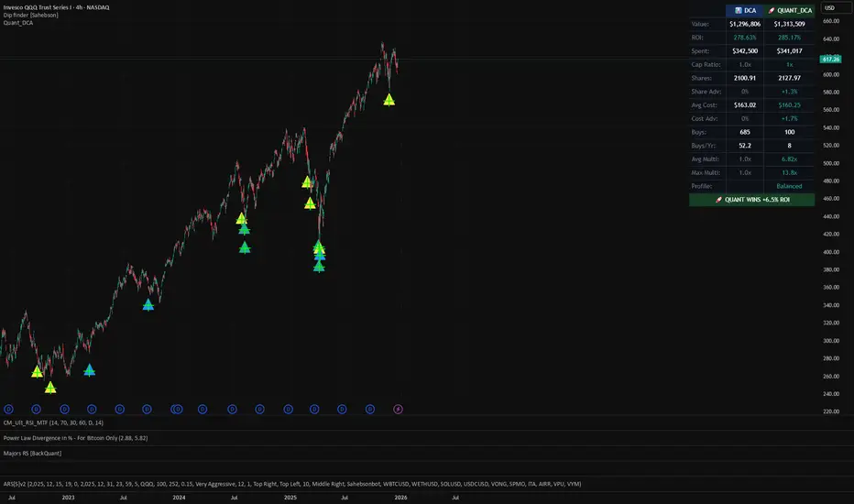Click the 2023 label on the time axis

(68, 498)
